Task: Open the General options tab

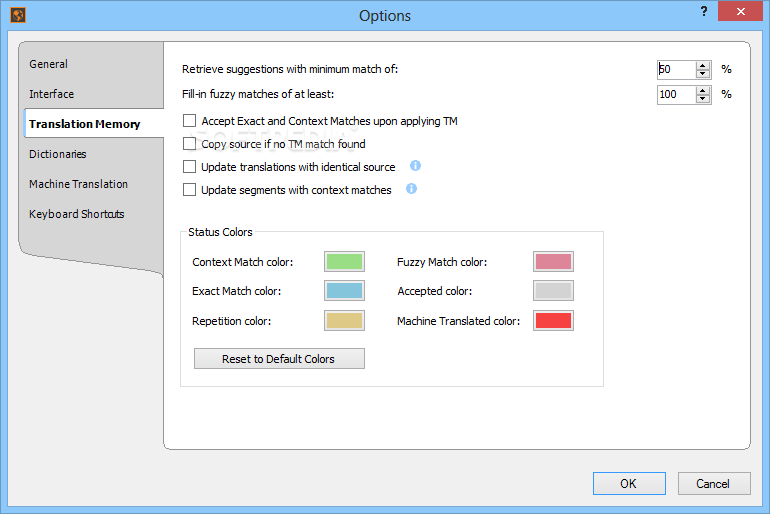Action: click(49, 64)
